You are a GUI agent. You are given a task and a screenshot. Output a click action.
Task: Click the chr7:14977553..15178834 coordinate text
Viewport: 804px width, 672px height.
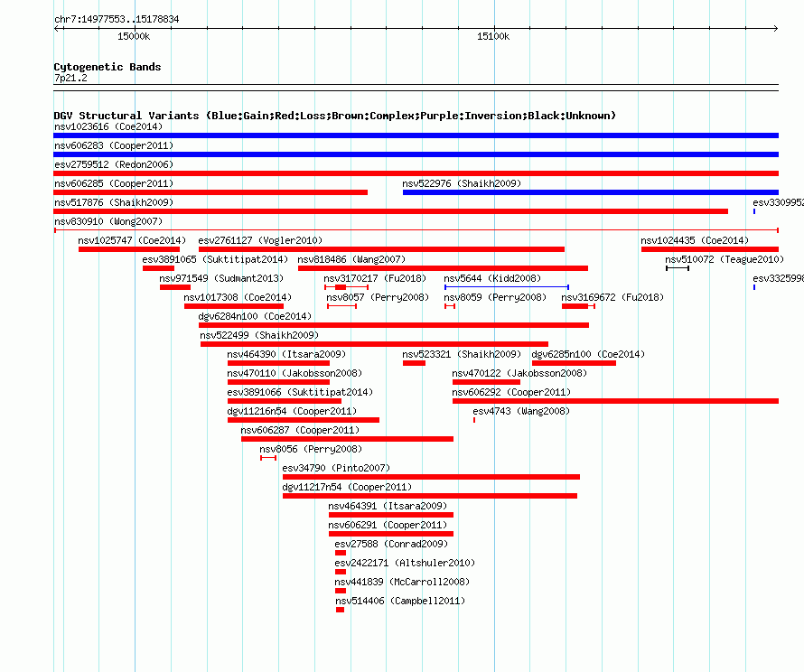pyautogui.click(x=117, y=20)
